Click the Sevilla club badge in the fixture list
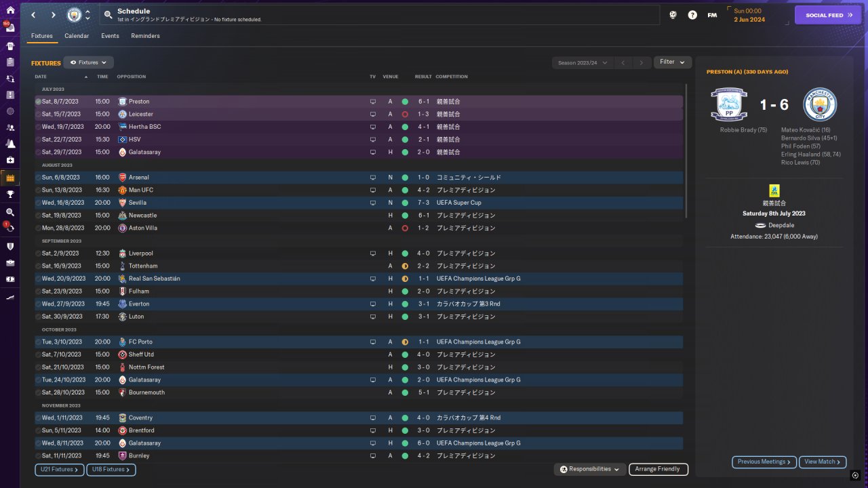Image resolution: width=868 pixels, height=488 pixels. [122, 203]
